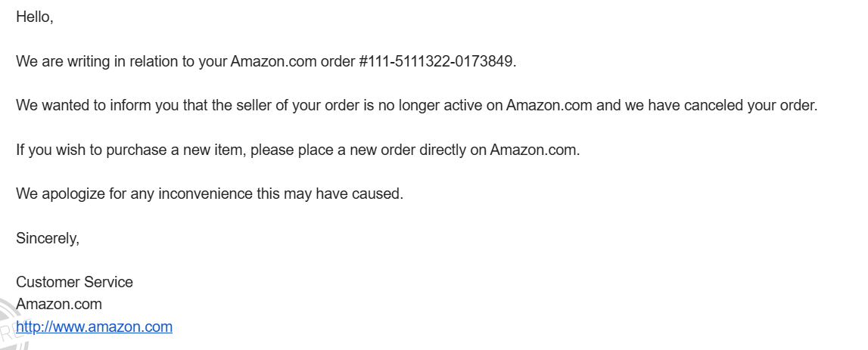Click the order number #111-5111322-0173849

click(x=437, y=61)
